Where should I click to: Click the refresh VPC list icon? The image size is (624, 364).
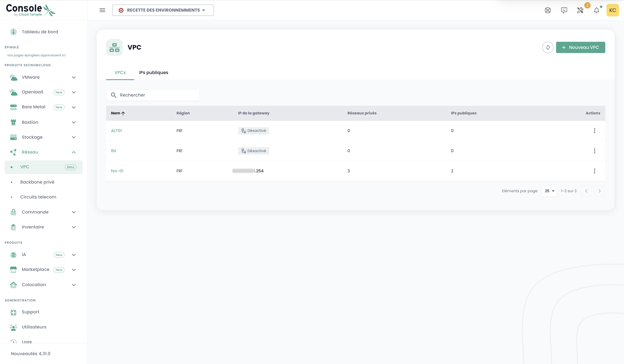[x=548, y=47]
